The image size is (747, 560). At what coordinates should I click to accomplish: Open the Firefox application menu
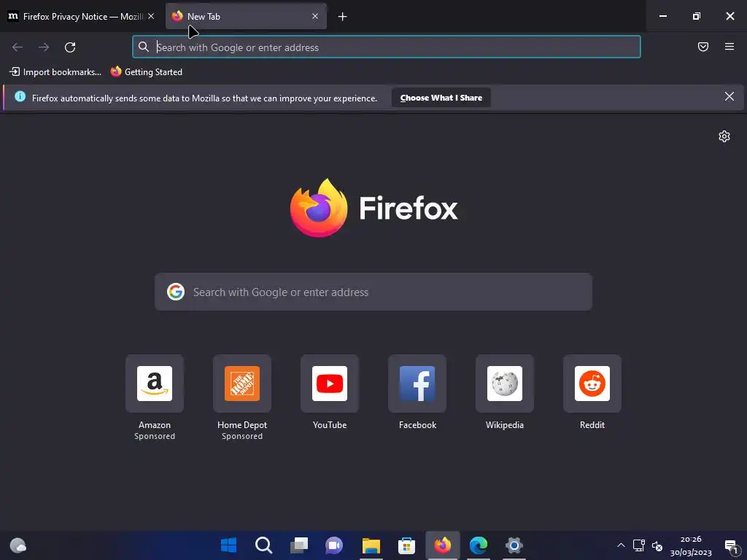click(729, 47)
